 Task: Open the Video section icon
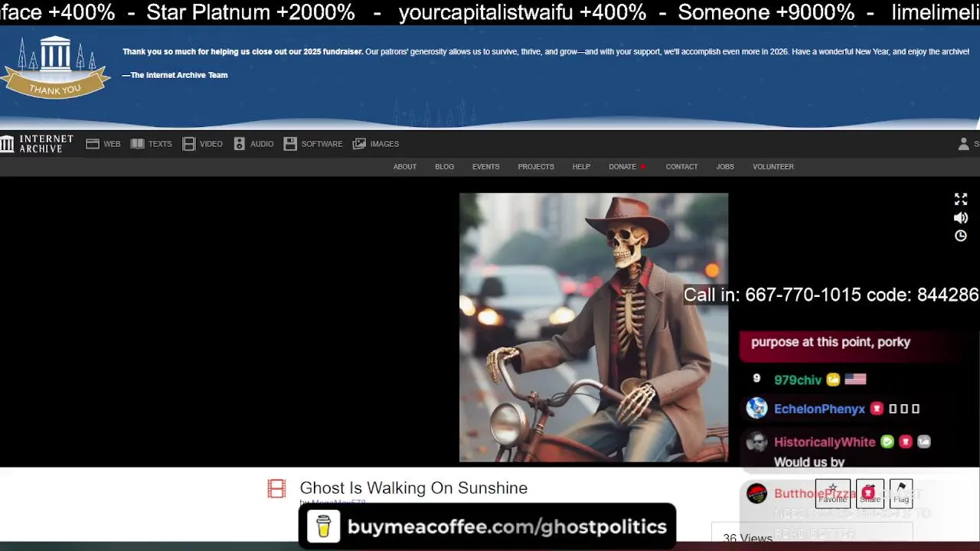(189, 144)
